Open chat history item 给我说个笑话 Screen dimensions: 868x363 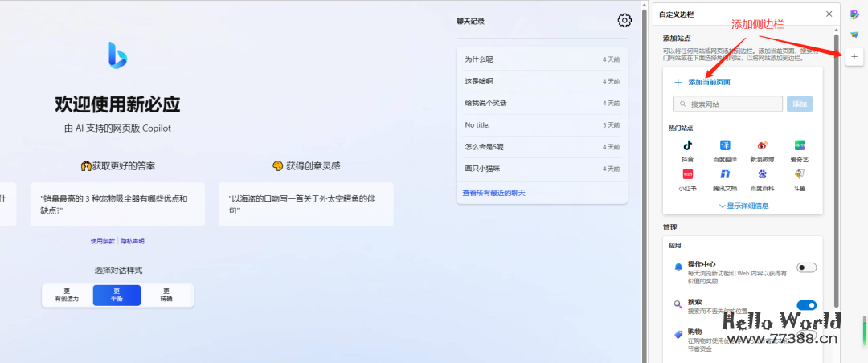pos(542,103)
